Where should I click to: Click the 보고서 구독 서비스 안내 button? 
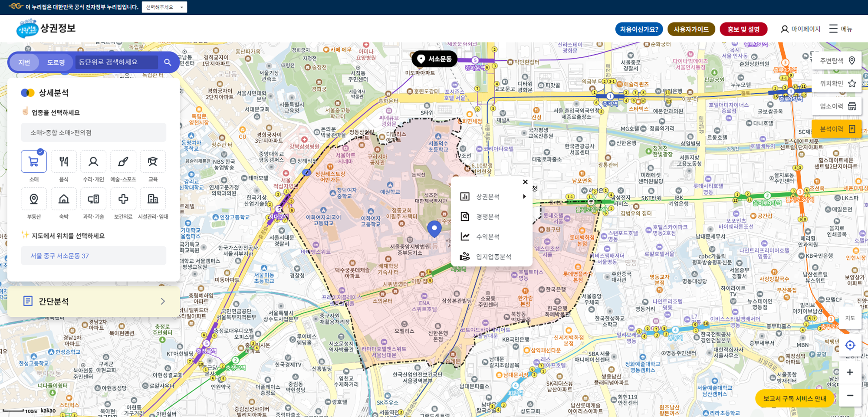point(794,398)
